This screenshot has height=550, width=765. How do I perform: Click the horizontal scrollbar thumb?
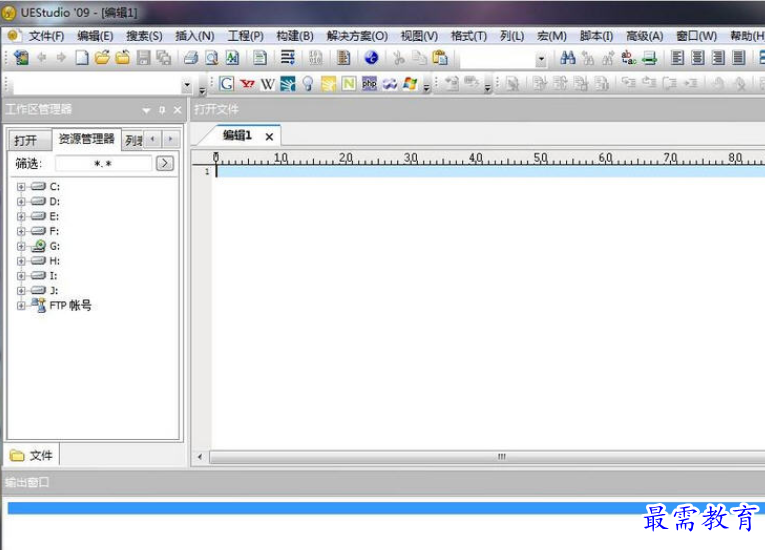[502, 457]
